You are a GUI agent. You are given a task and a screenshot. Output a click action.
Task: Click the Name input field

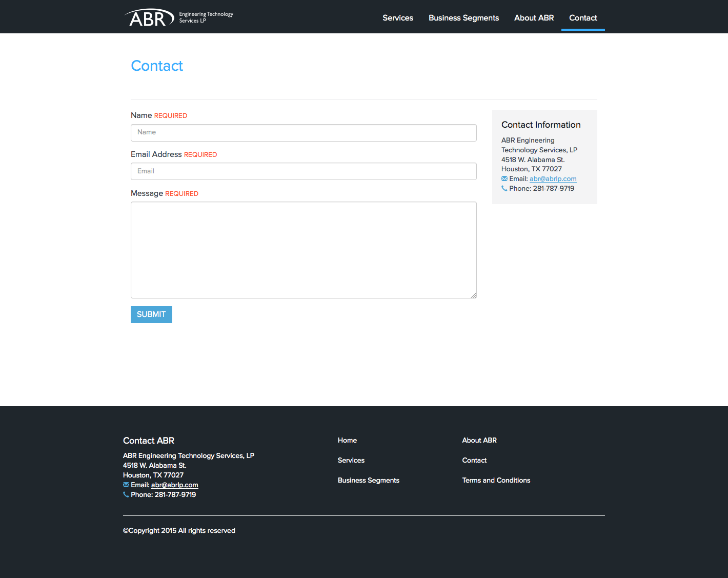click(x=304, y=133)
